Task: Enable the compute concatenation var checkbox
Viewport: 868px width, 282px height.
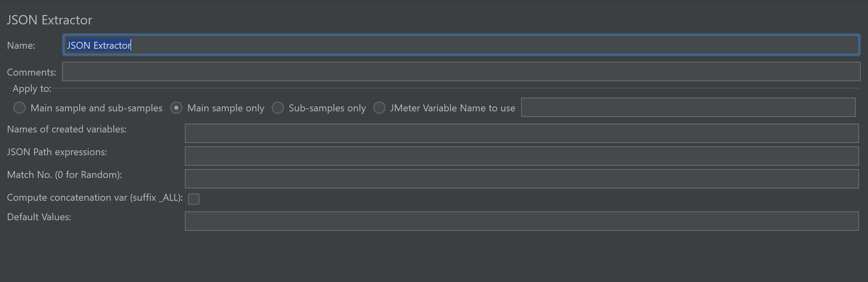Action: tap(194, 199)
